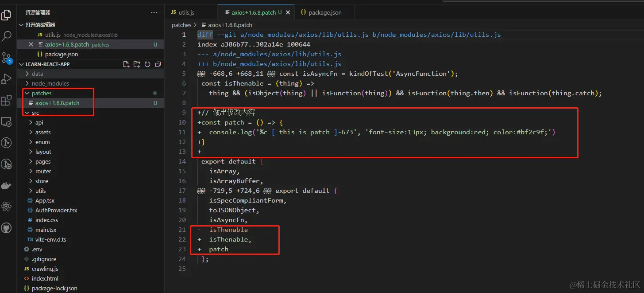644x293 pixels.
Task: Open index.html in the file tree
Action: [x=90, y=278]
